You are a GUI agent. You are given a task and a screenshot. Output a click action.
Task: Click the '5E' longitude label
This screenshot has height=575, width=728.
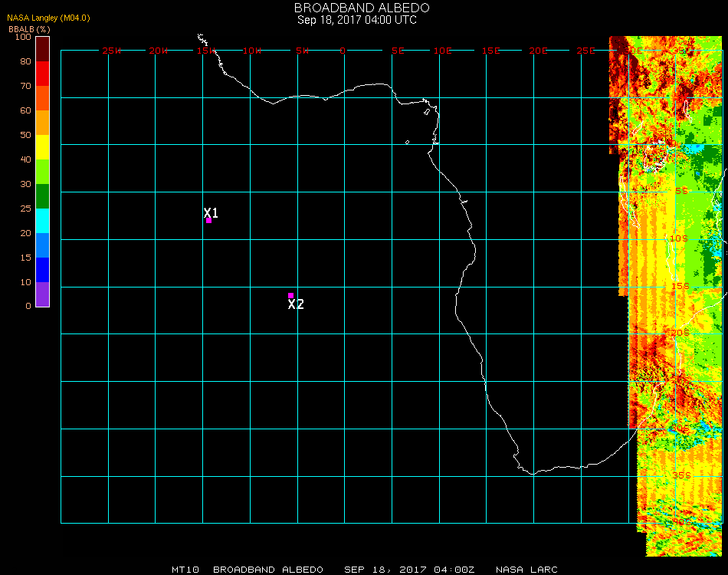point(398,51)
